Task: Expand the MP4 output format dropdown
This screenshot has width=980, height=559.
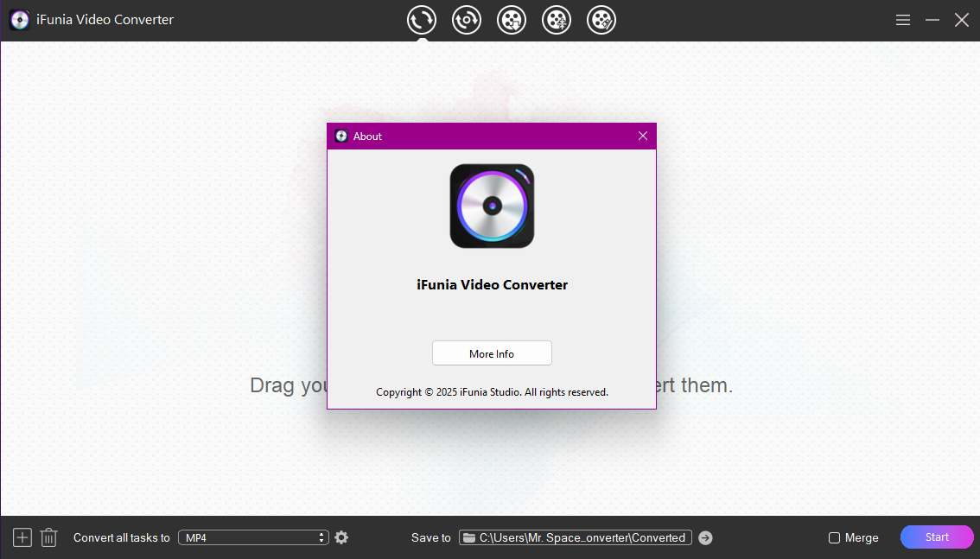Action: [x=254, y=537]
